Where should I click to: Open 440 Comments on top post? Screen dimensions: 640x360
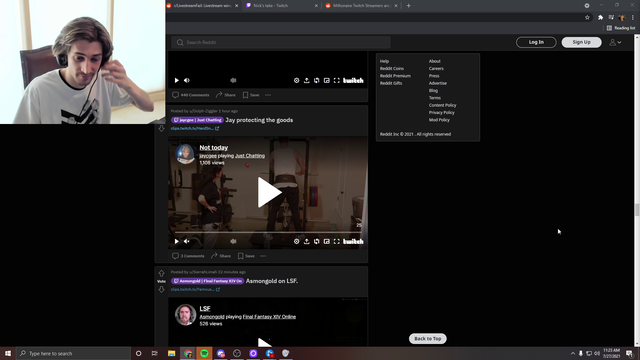tap(191, 95)
